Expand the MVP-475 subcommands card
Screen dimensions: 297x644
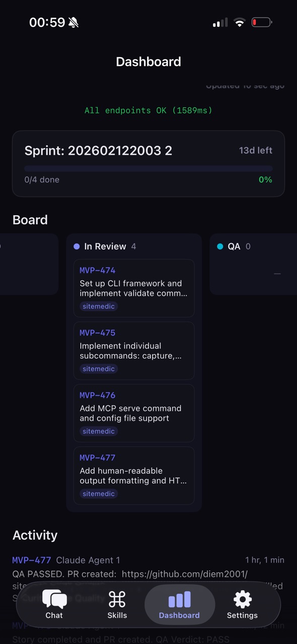pyautogui.click(x=134, y=351)
